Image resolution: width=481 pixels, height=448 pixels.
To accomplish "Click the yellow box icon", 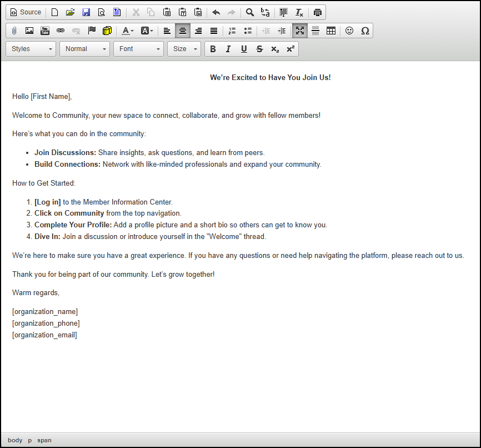I will coord(107,31).
